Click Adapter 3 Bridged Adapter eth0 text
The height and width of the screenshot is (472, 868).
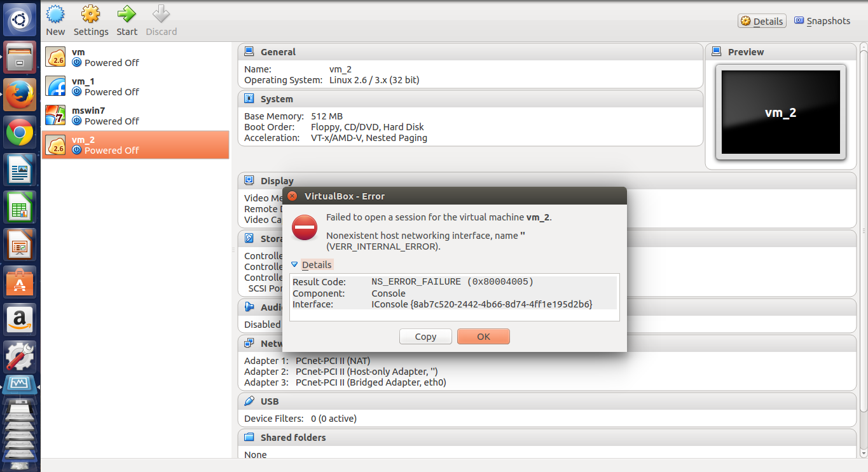coord(345,382)
